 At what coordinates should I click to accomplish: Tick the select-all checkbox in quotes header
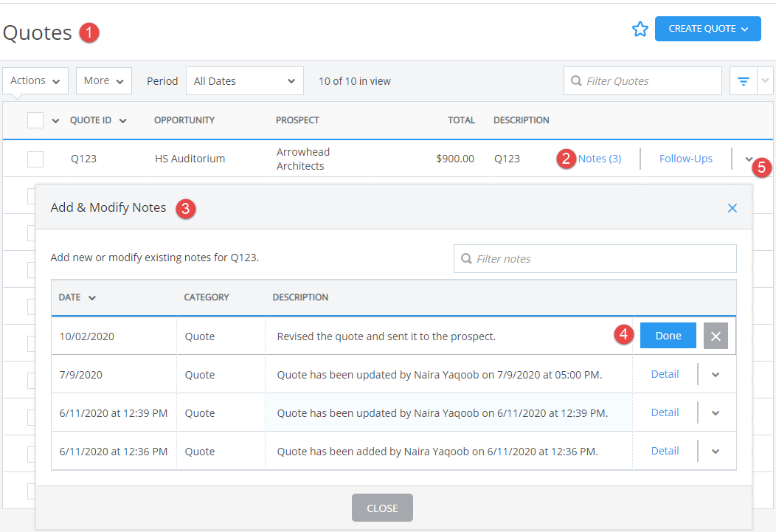click(x=35, y=120)
